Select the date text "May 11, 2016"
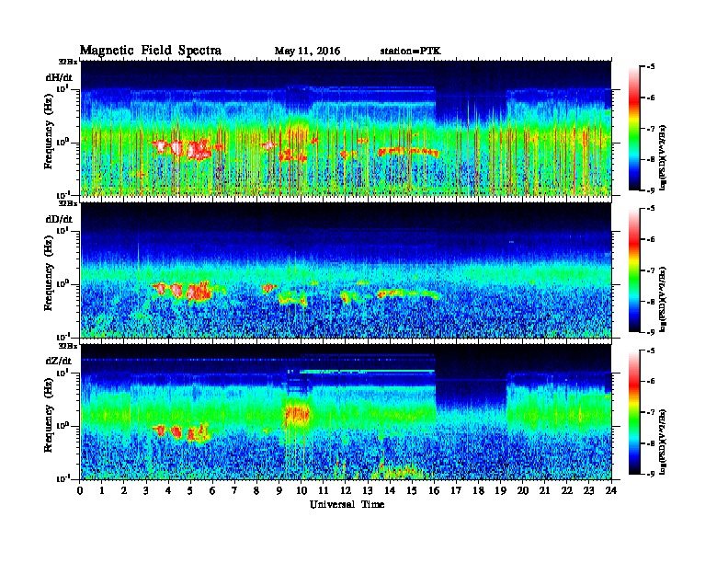This screenshot has width=728, height=563. point(307,52)
